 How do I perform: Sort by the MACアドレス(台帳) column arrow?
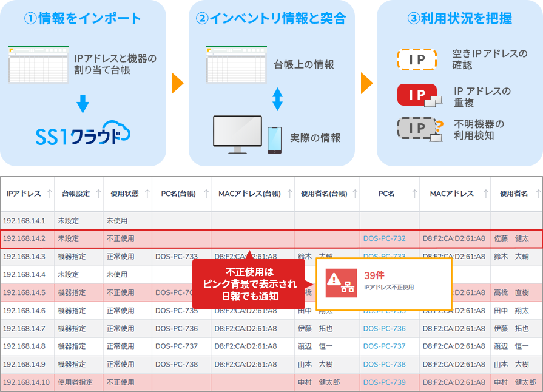click(289, 194)
